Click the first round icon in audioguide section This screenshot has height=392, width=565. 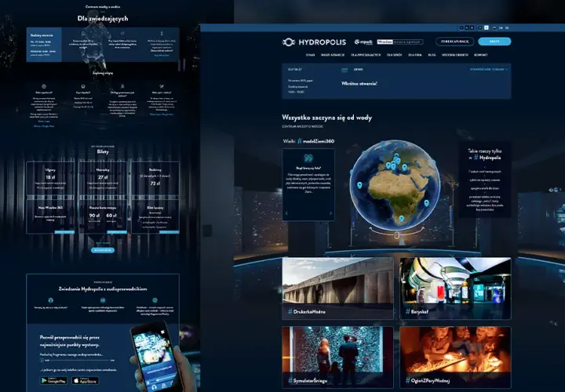(51, 299)
